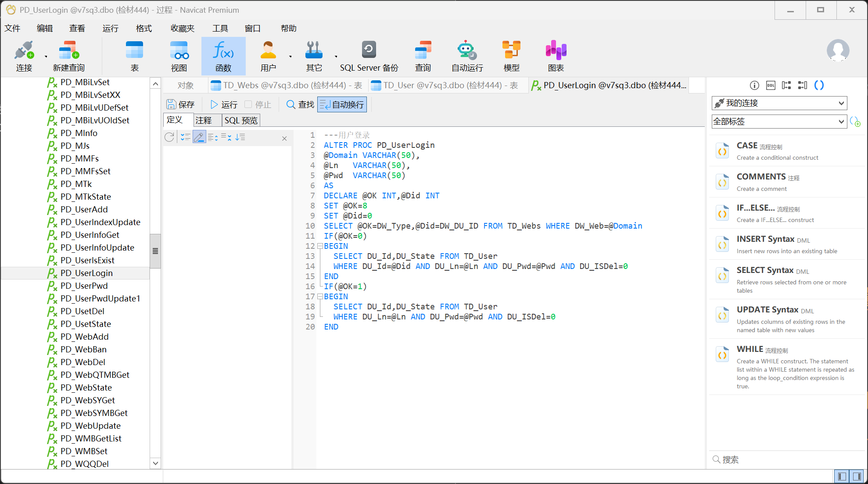This screenshot has width=868, height=484.
Task: Toggle the 自动换行 word wrap button
Action: (x=342, y=104)
